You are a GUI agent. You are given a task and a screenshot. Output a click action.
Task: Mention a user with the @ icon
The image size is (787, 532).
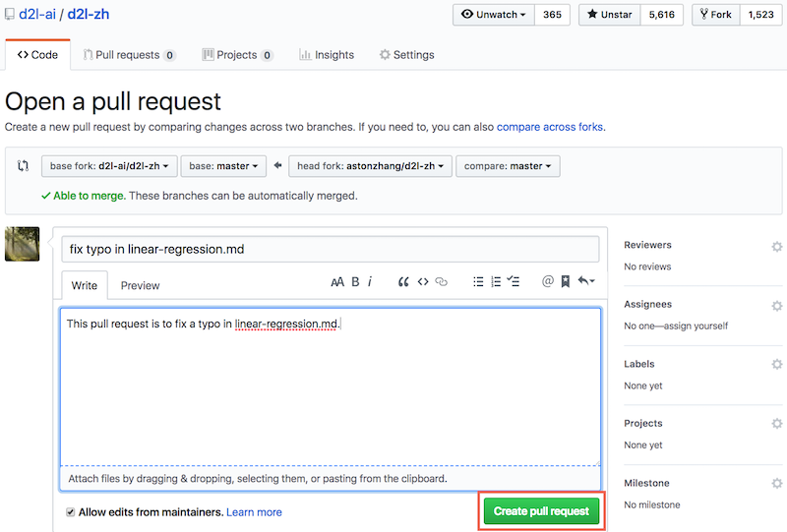coord(548,282)
